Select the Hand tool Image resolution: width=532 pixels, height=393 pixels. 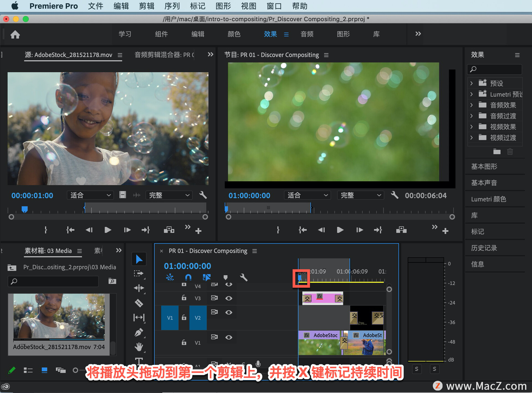point(139,347)
